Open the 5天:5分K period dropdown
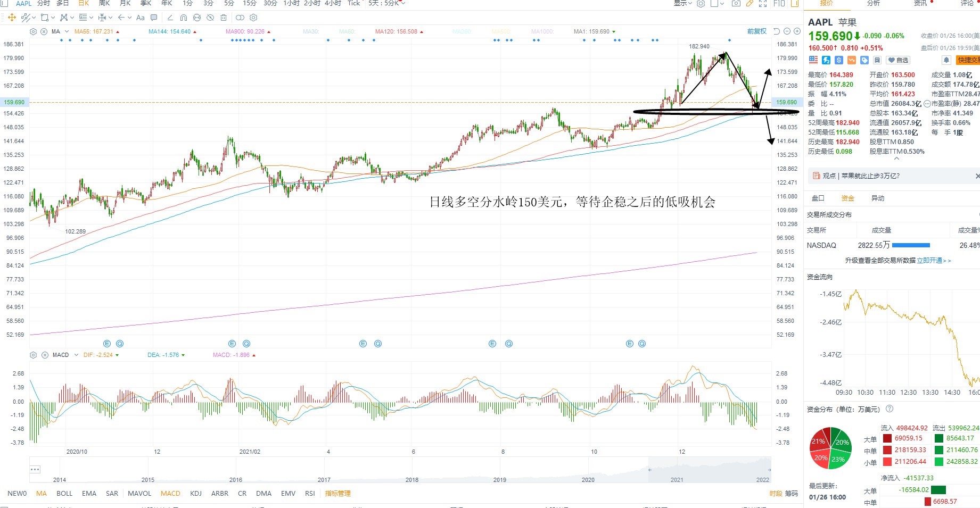 point(387,3)
